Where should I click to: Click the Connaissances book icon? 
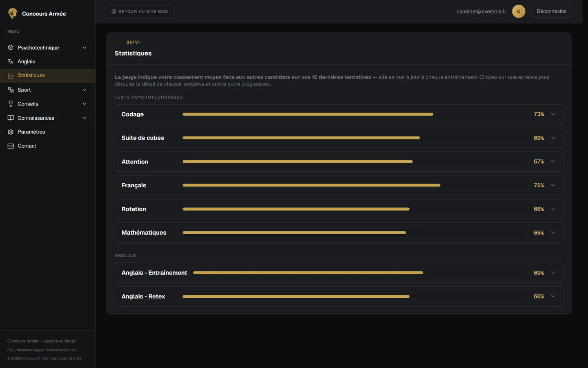[x=11, y=118]
